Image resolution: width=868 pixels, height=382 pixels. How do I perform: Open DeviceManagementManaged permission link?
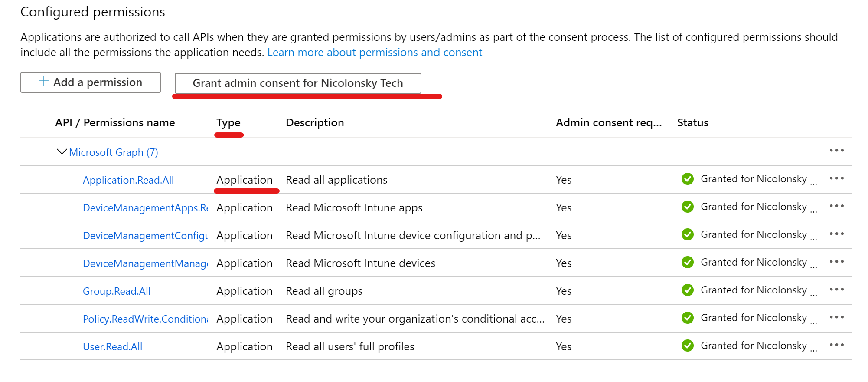[145, 263]
